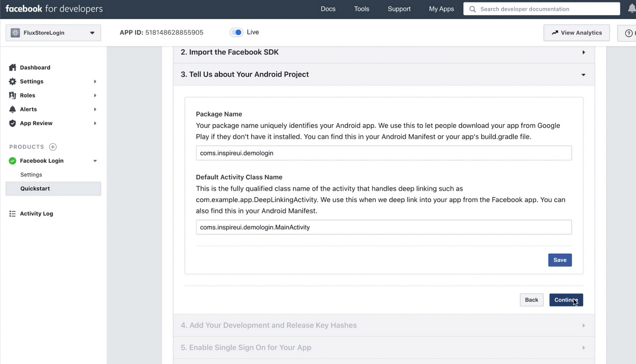The height and width of the screenshot is (364, 636).
Task: Click the Save button
Action: coord(560,260)
